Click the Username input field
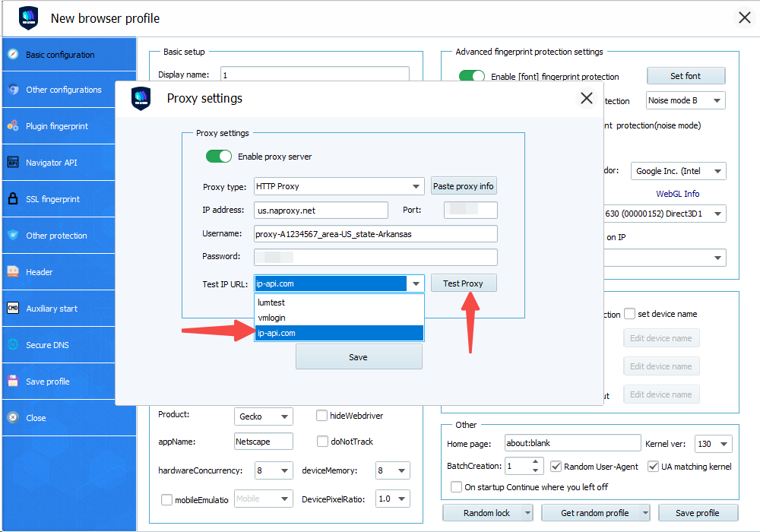The width and height of the screenshot is (760, 532). coord(375,234)
